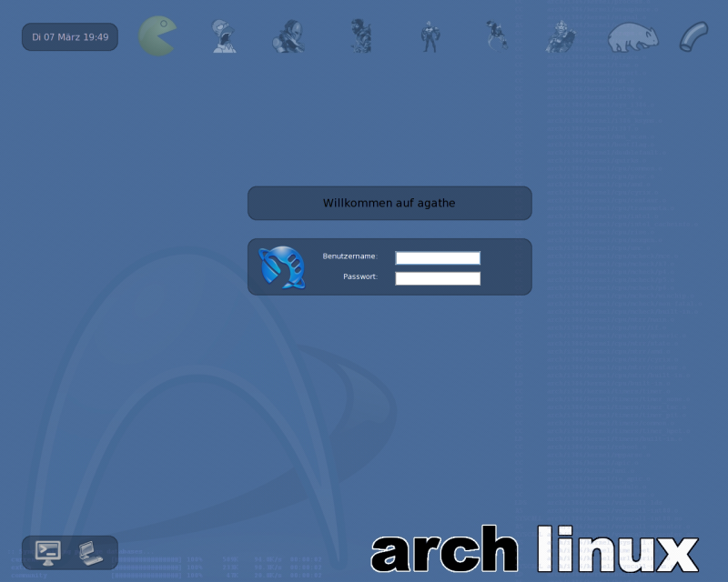The image size is (728, 582).
Task: Select the leaping figure avatar
Action: tap(497, 35)
